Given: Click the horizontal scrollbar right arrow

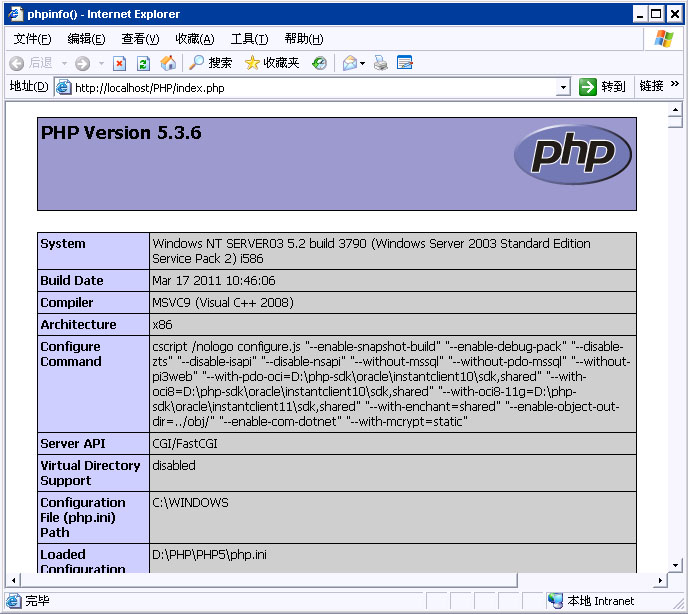Looking at the screenshot, I should click(659, 580).
